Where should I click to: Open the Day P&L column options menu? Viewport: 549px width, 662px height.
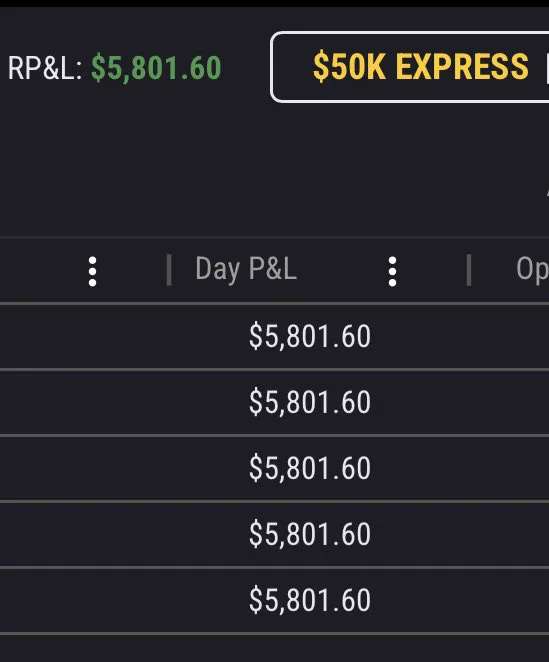[392, 271]
